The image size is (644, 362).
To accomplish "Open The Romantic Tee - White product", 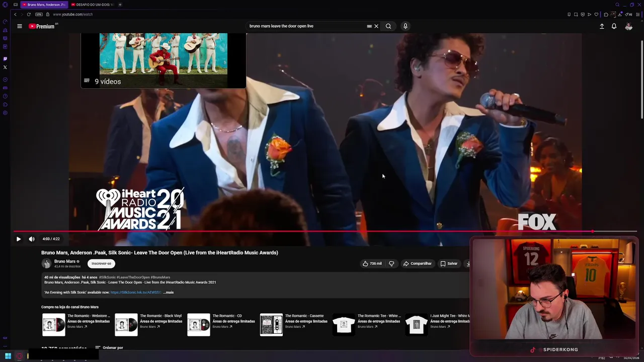I will point(366,324).
